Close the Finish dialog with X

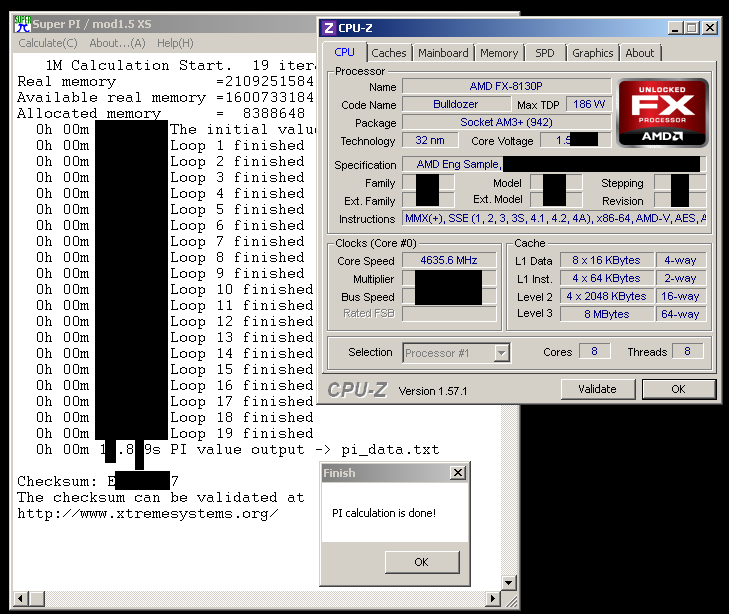click(x=457, y=473)
